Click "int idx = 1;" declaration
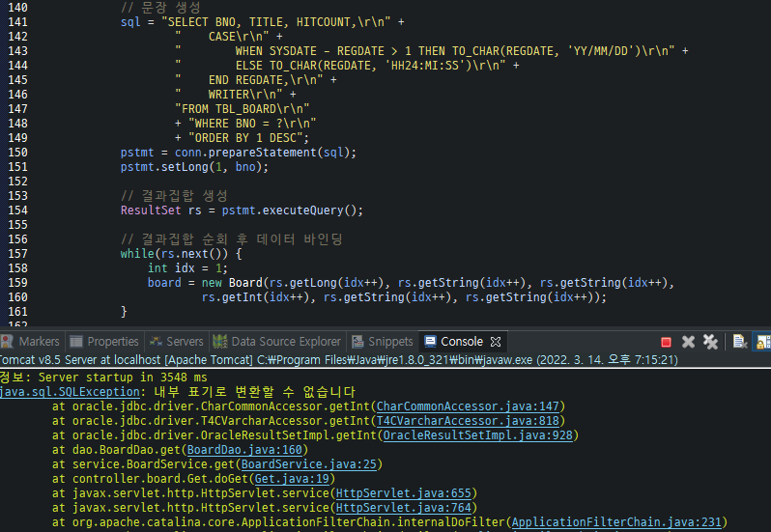This screenshot has height=532, width=771. [187, 268]
